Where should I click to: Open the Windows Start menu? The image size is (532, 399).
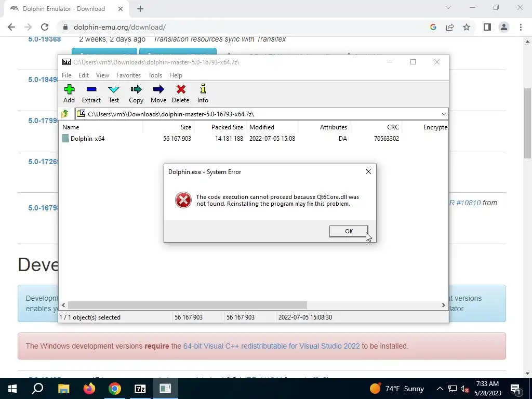(x=12, y=389)
